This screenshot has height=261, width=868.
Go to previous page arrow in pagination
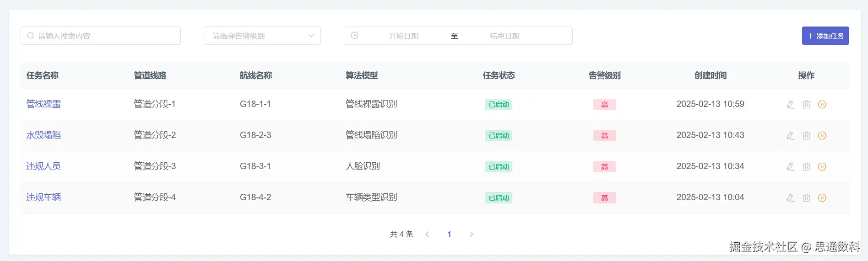[x=427, y=234]
